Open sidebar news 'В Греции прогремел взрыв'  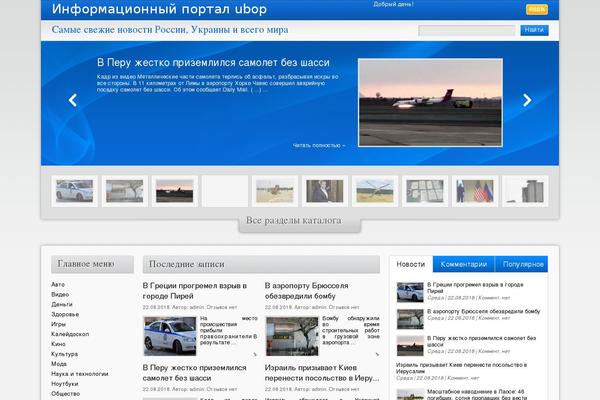pyautogui.click(x=475, y=287)
